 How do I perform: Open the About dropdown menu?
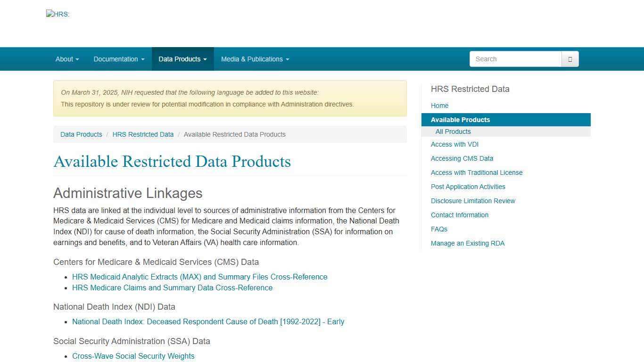click(66, 59)
